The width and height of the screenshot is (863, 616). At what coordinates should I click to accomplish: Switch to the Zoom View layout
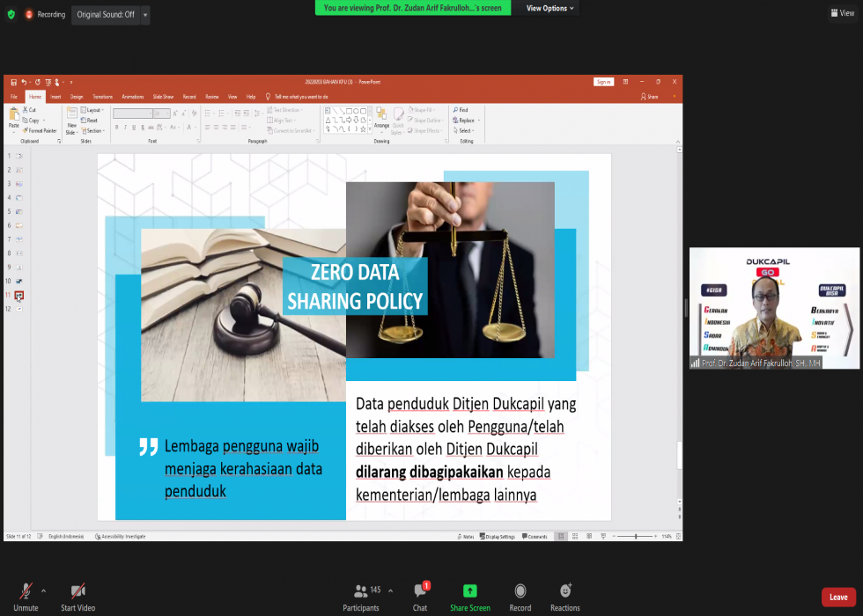pos(841,12)
